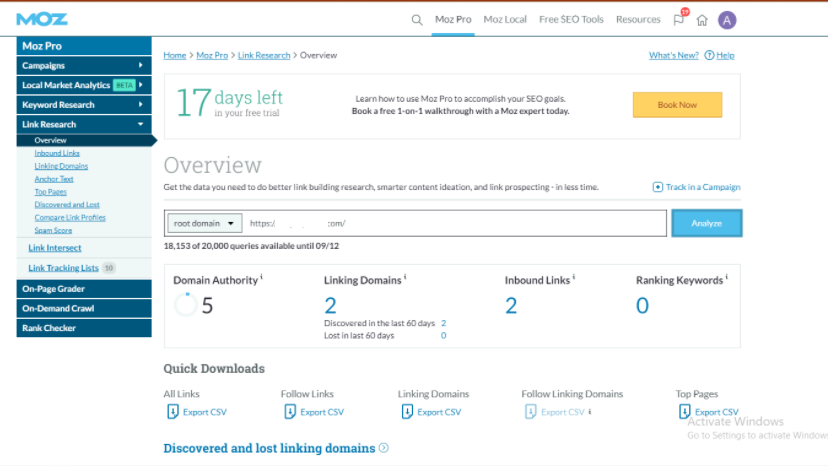Collapse Link Research sidebar arrow
Viewport: 828px width, 466px height.
point(140,124)
